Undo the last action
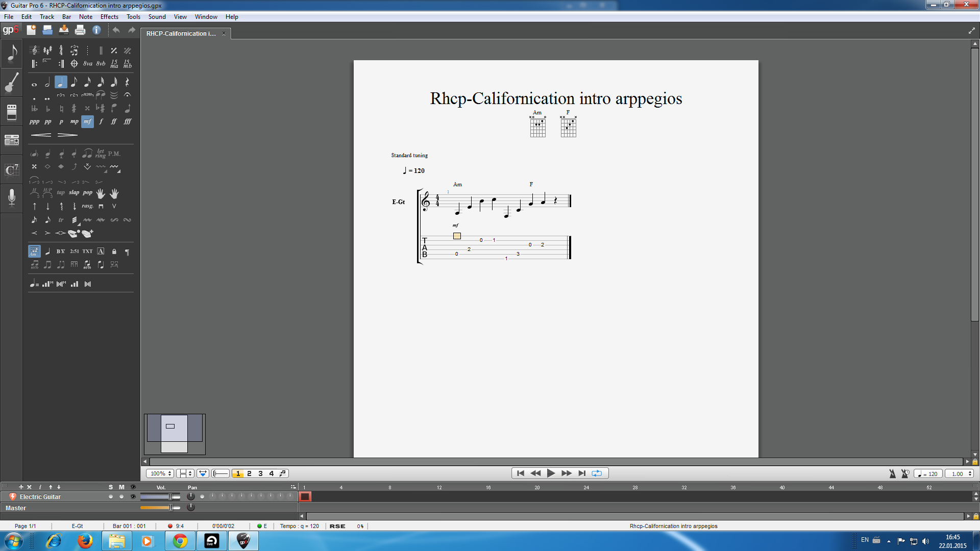The height and width of the screenshot is (551, 980). [x=116, y=30]
